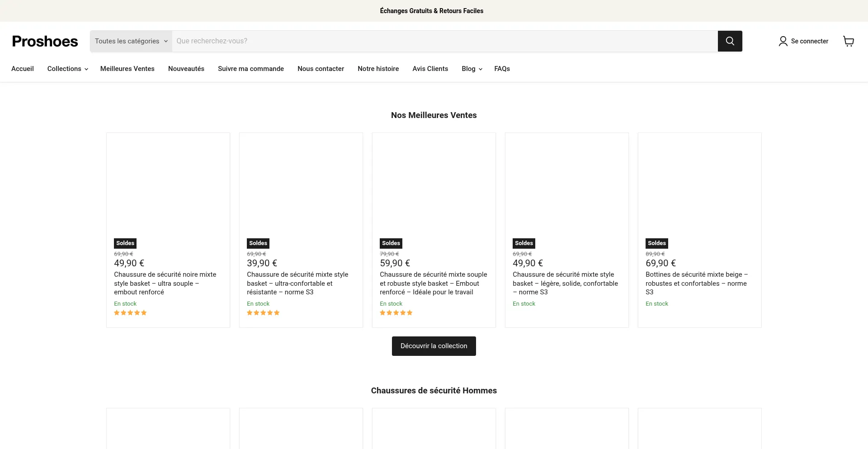The width and height of the screenshot is (868, 449).
Task: Click Soldes badge on beige Bottines product
Action: point(656,243)
